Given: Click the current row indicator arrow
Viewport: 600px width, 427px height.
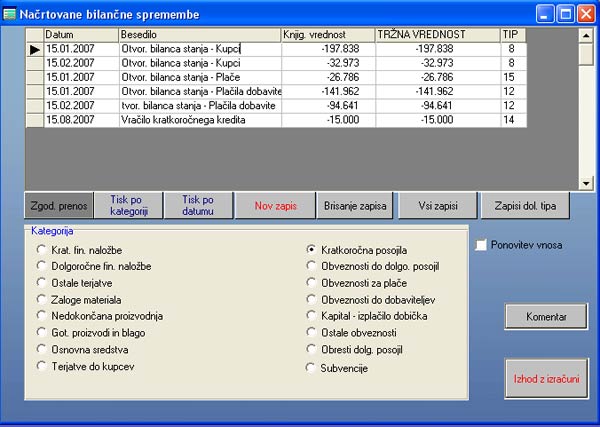Looking at the screenshot, I should (35, 48).
